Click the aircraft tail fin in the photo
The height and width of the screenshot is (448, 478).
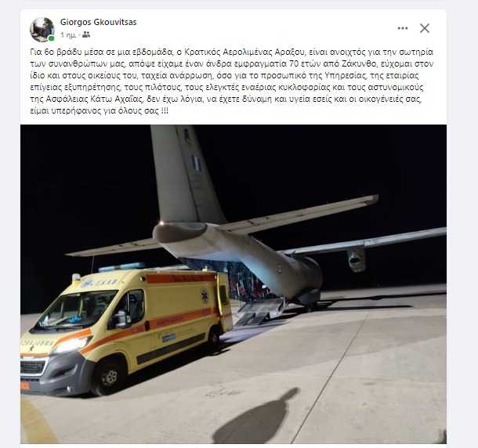pos(185,174)
